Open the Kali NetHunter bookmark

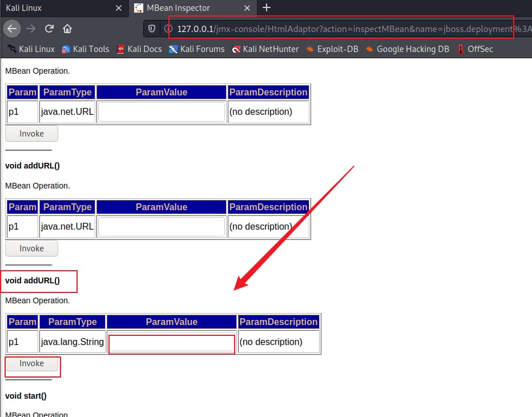click(265, 49)
